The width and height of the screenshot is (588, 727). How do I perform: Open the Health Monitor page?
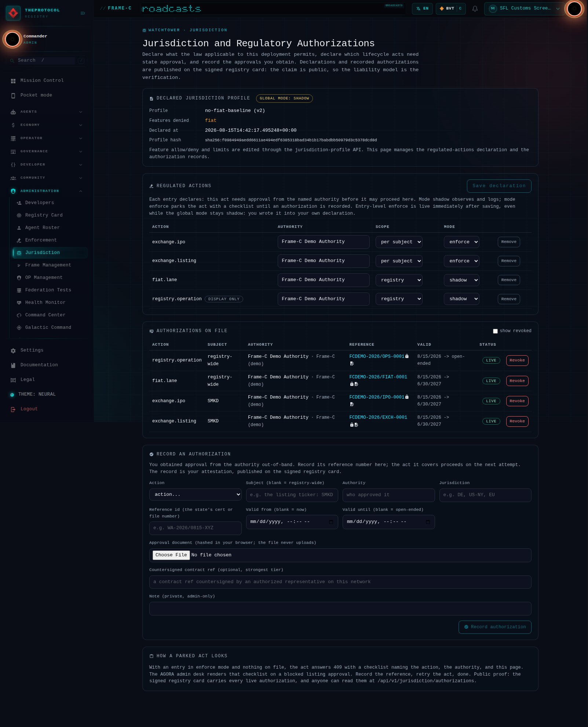coord(50,303)
